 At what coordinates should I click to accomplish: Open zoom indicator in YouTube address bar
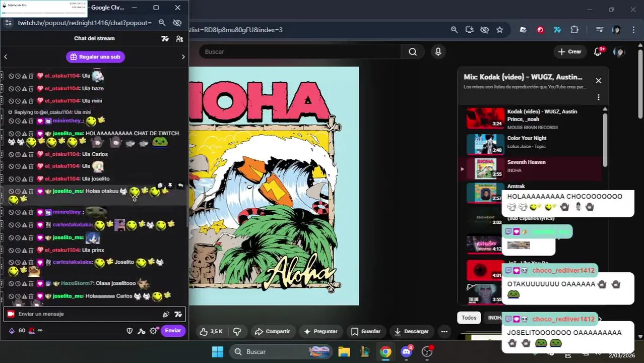[x=454, y=30]
